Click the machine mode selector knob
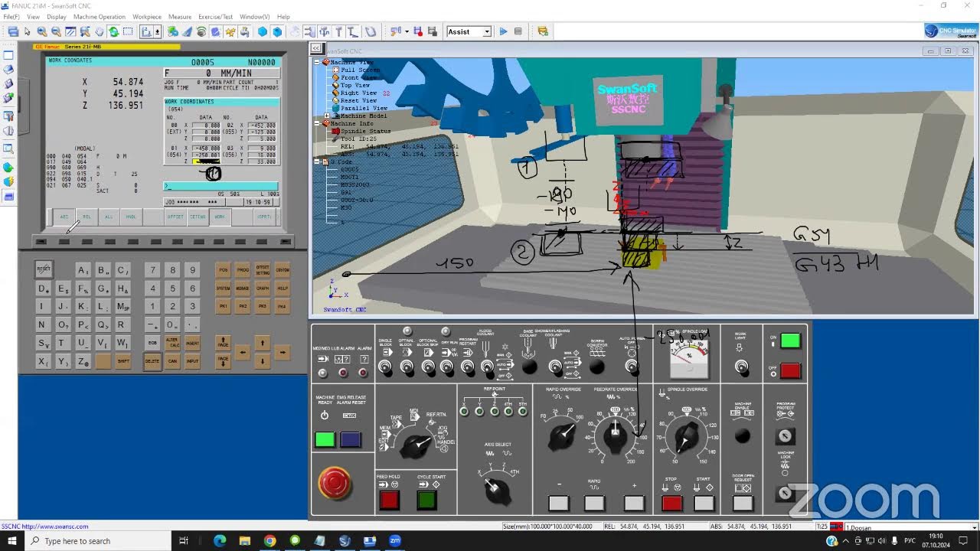The height and width of the screenshot is (551, 980). point(416,445)
